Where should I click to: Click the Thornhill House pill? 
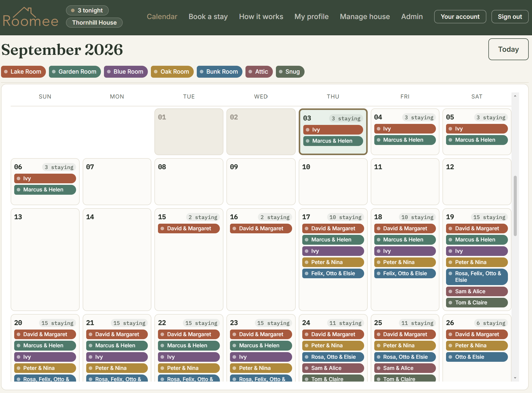point(94,23)
